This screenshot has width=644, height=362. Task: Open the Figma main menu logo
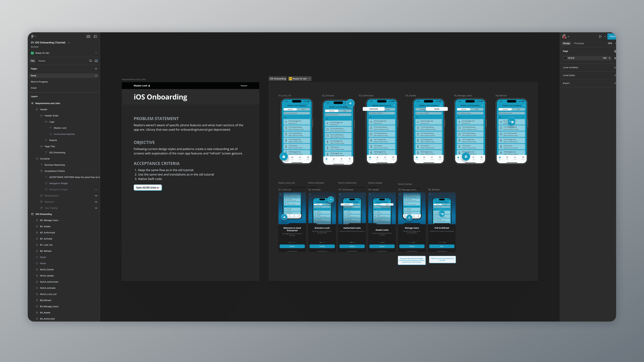[32, 36]
